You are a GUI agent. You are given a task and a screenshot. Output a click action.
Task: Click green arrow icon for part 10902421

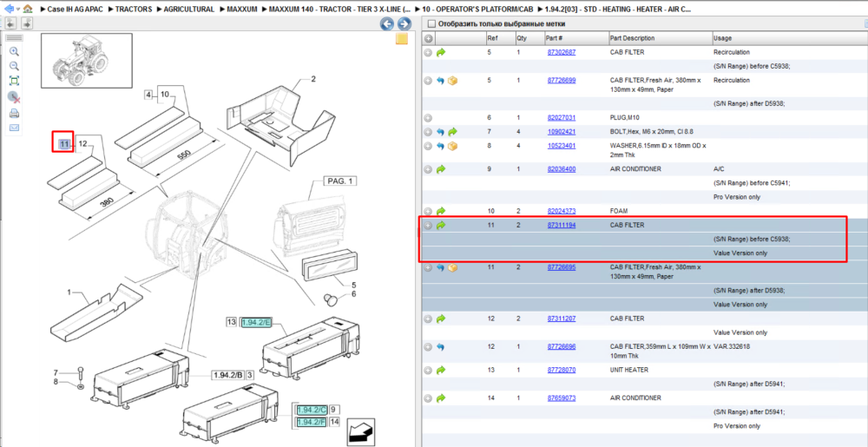[453, 132]
